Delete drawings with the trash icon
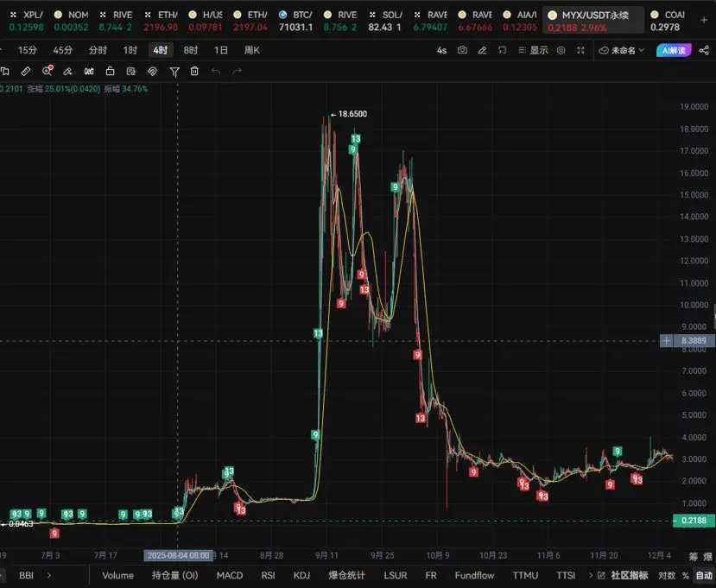The width and height of the screenshot is (716, 588). (x=194, y=71)
